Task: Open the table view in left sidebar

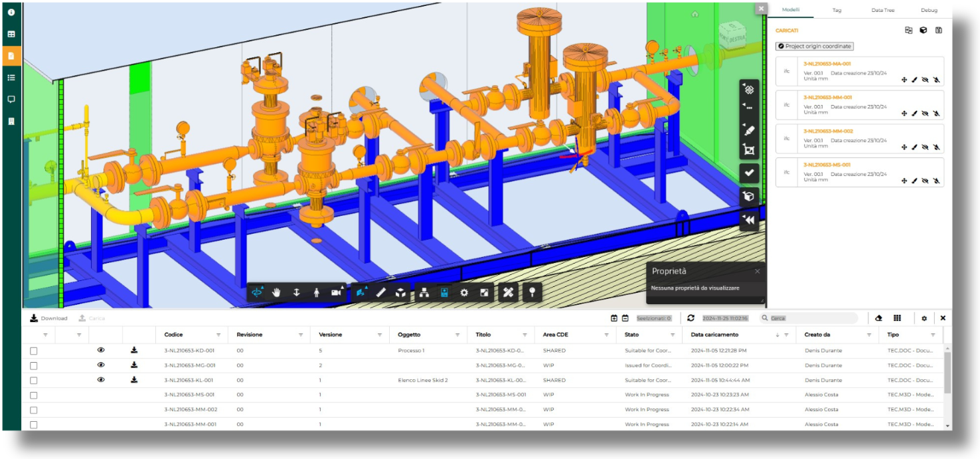Action: (x=11, y=34)
